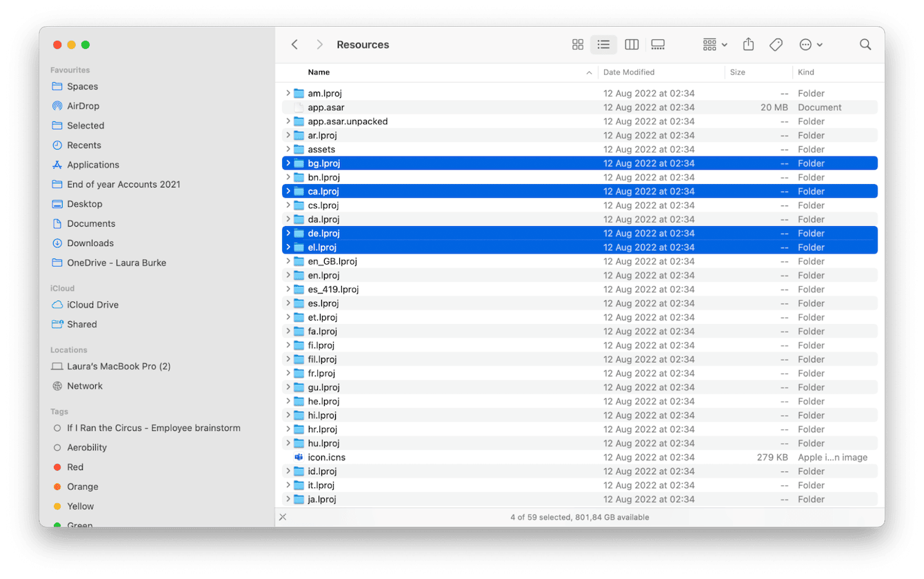Expand the ca.lproj folder
This screenshot has width=924, height=579.
[x=288, y=192]
